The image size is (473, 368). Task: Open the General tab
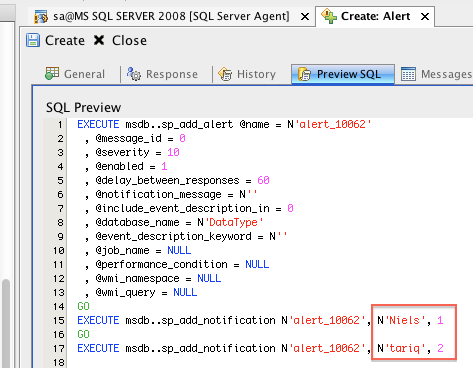75,74
